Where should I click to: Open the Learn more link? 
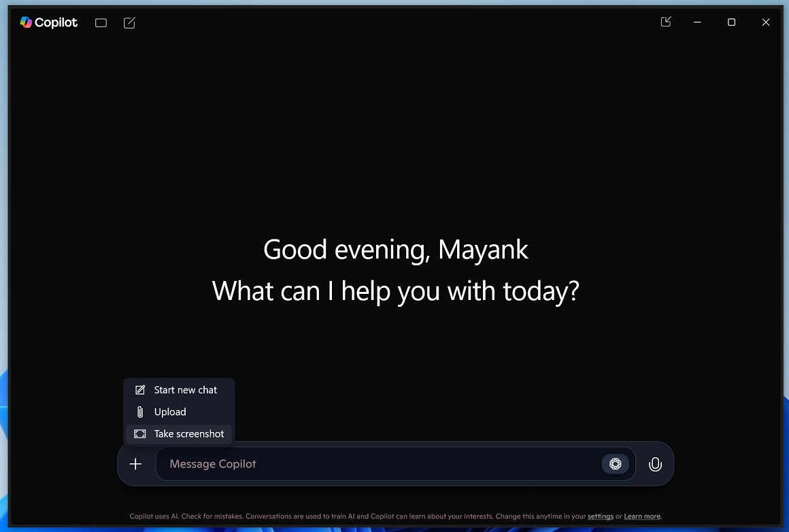(x=642, y=516)
